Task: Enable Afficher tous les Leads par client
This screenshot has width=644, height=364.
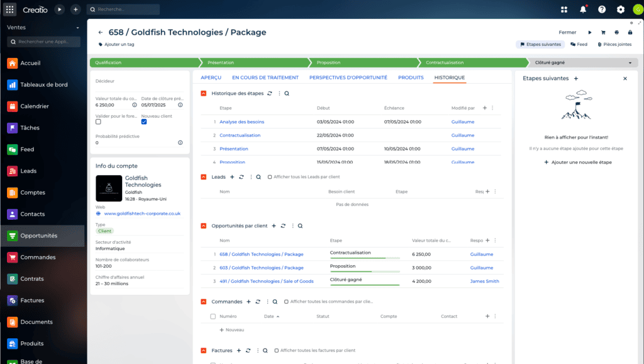Action: [270, 177]
